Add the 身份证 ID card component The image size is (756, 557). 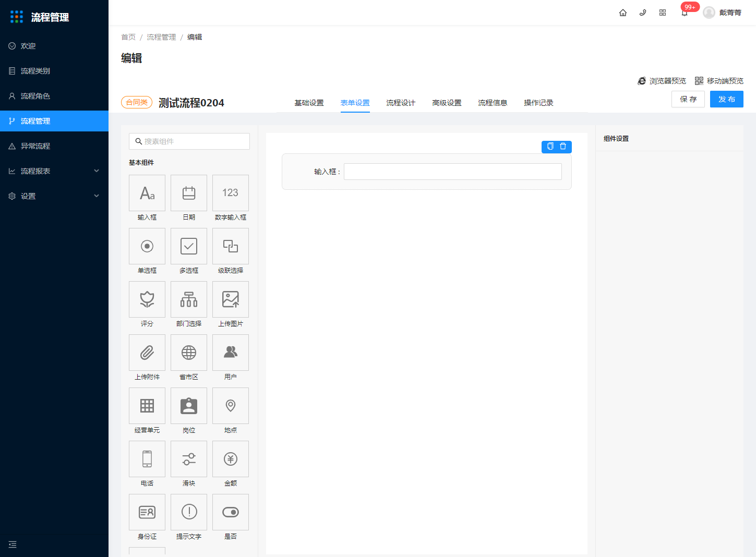pos(147,512)
